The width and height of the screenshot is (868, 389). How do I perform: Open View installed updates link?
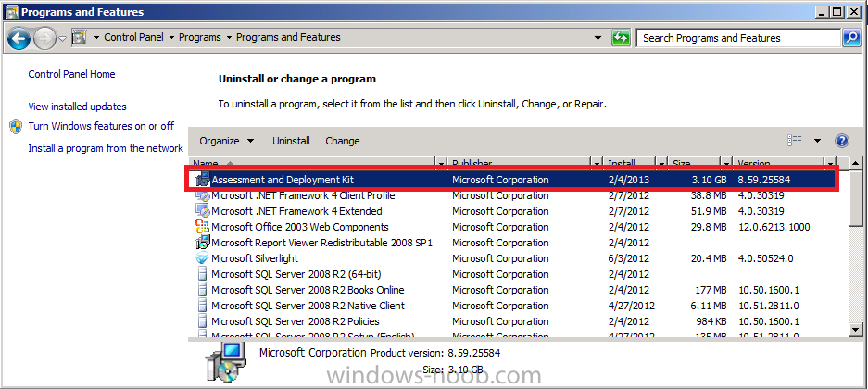[77, 107]
